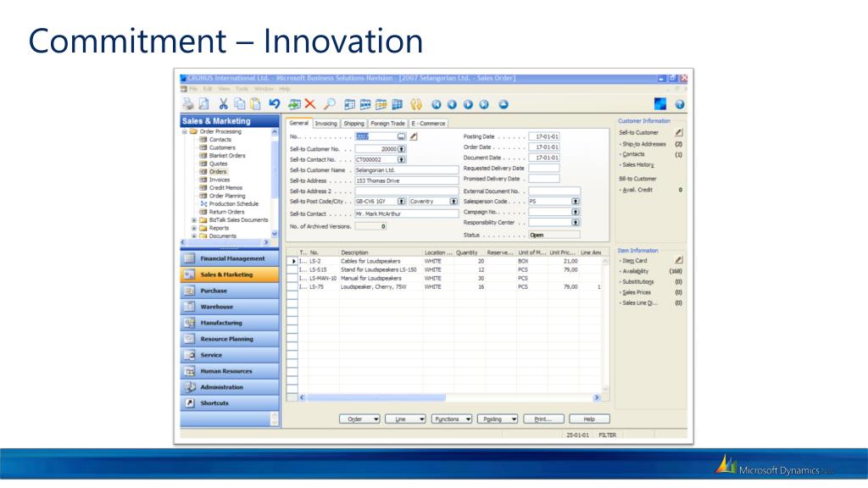Screen dimensions: 868x488
Task: Click the green Insert New record icon
Action: tap(294, 104)
